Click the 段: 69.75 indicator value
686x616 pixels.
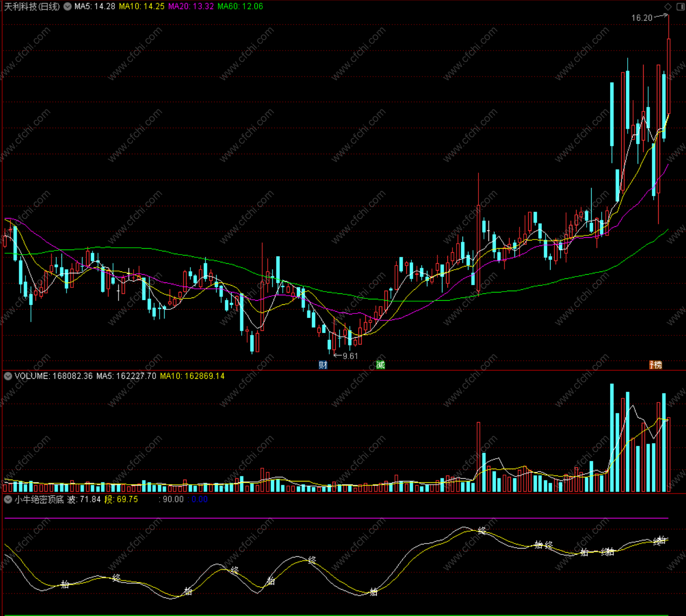[121, 499]
